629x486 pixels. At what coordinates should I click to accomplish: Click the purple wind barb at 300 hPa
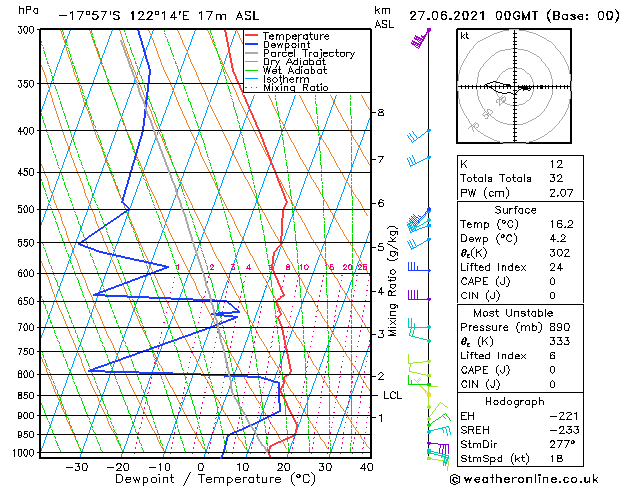(x=420, y=39)
